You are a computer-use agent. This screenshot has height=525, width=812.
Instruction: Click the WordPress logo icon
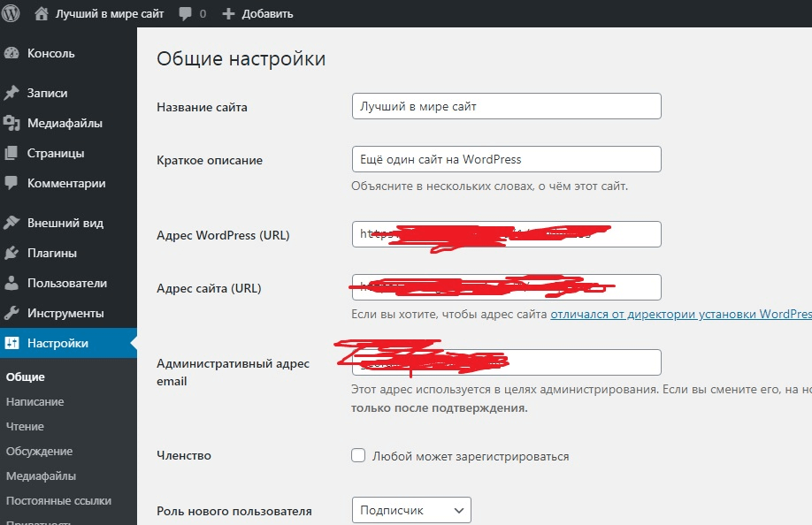11,13
